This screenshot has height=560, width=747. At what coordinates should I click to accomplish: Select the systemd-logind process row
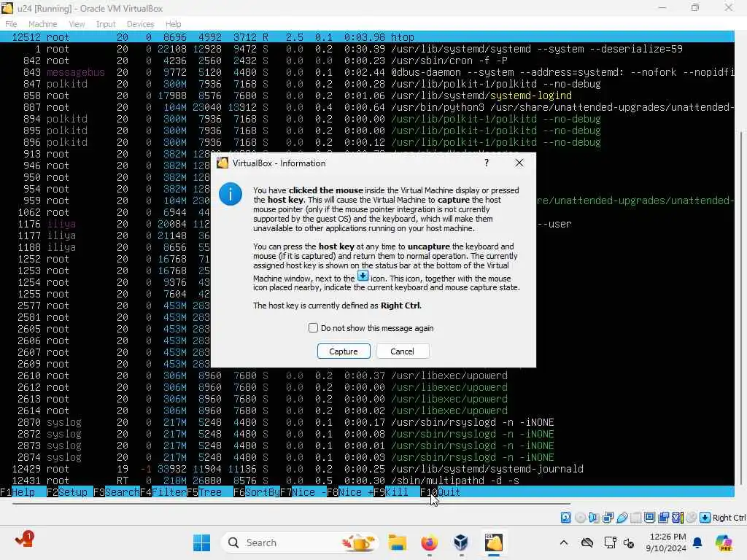[x=367, y=96]
